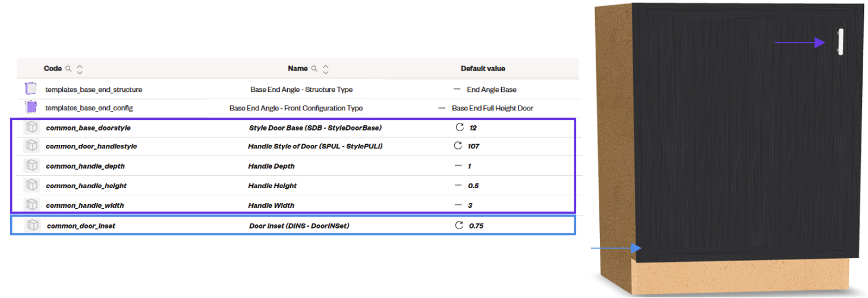
Task: Toggle the sort arrows next to the Code column
Action: coord(80,69)
